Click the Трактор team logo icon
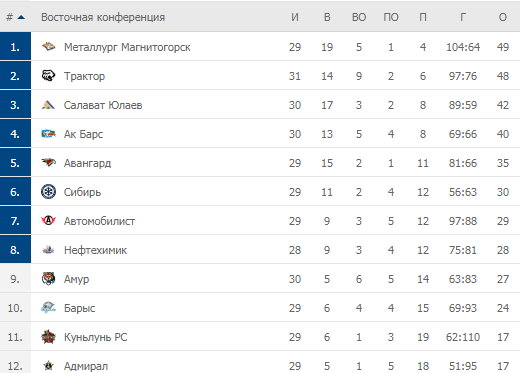The height and width of the screenshot is (373, 520). [48, 76]
